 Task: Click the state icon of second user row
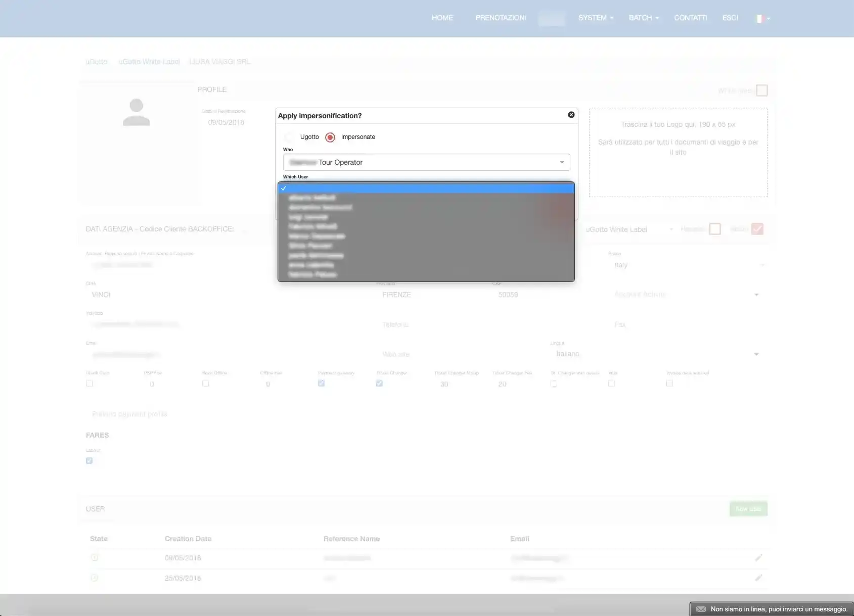tap(95, 578)
